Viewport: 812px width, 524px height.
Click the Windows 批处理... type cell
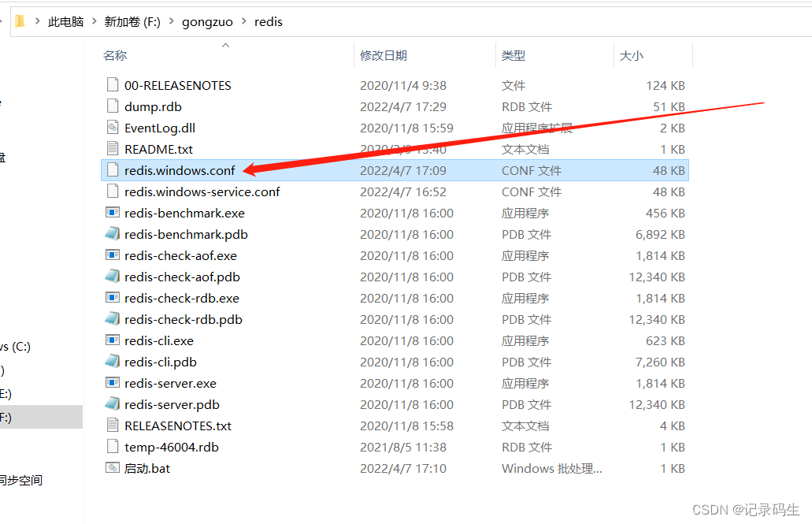tap(551, 468)
